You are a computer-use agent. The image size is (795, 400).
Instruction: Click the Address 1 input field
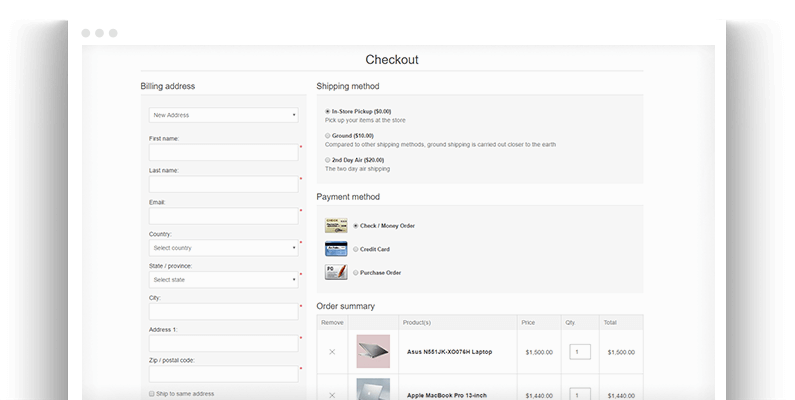click(223, 343)
